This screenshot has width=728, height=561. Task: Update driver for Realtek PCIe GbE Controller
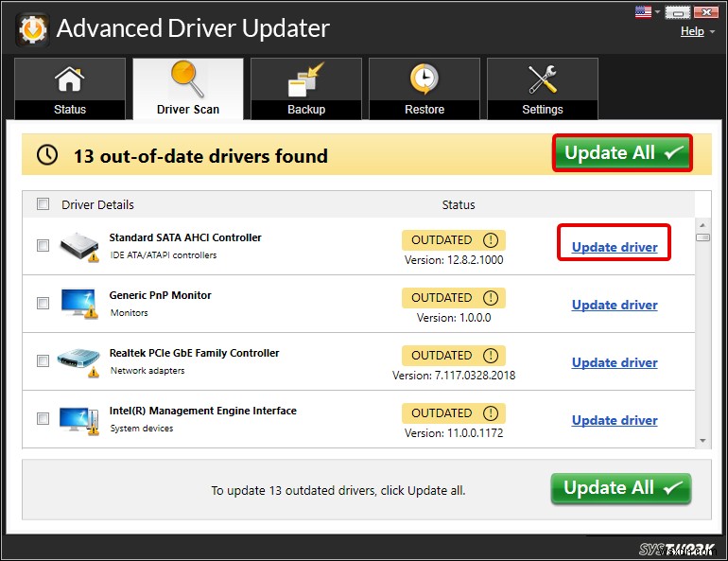[x=615, y=362]
